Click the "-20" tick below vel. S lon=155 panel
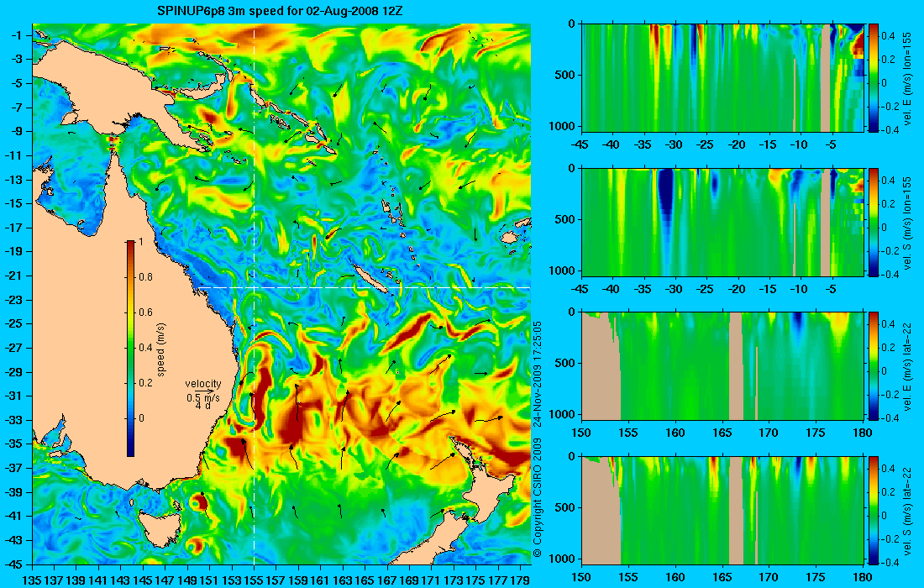Screen dimensions: 924x588 tap(737, 289)
